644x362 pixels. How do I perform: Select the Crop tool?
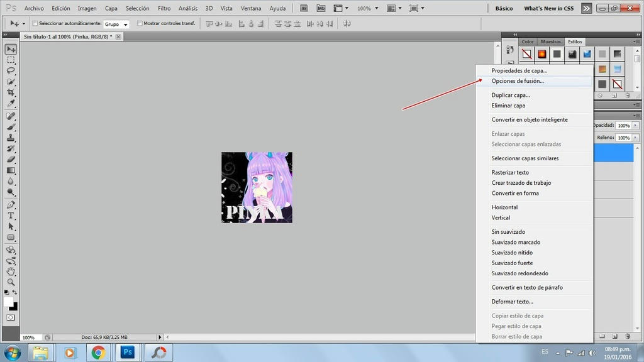(11, 92)
